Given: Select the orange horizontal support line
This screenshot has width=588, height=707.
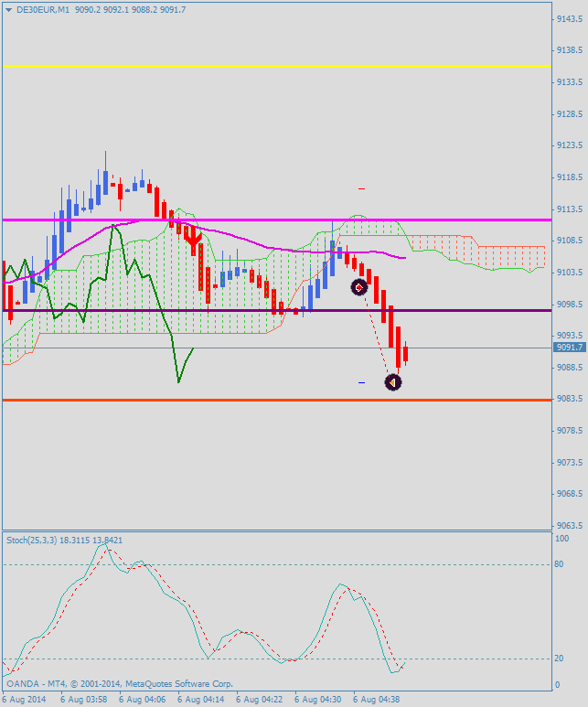Looking at the screenshot, I should click(x=274, y=400).
